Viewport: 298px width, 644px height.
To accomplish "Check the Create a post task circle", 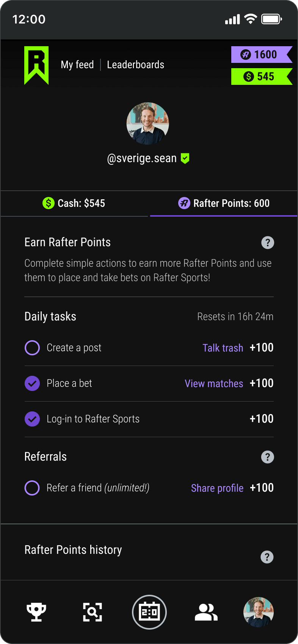I will click(32, 348).
